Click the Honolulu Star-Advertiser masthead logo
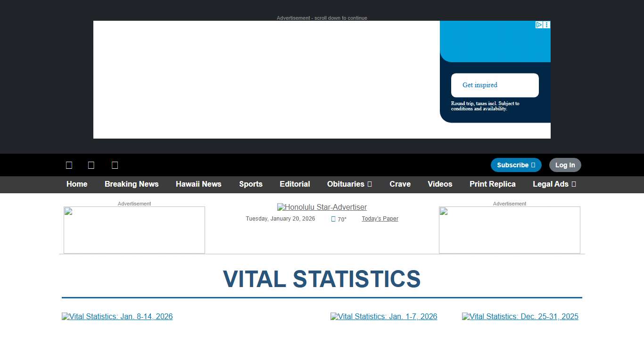The image size is (644, 362). tap(322, 207)
